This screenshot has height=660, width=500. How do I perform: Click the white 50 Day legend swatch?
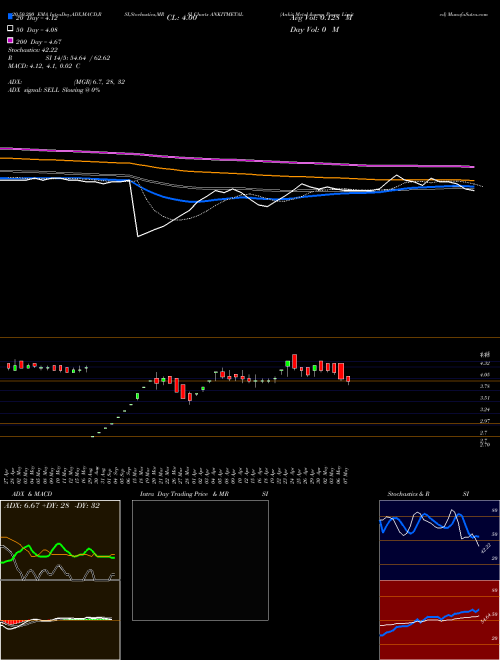[10, 29]
